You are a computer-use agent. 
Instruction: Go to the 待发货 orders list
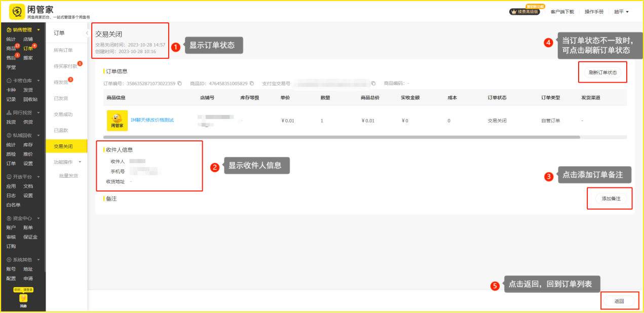[61, 82]
